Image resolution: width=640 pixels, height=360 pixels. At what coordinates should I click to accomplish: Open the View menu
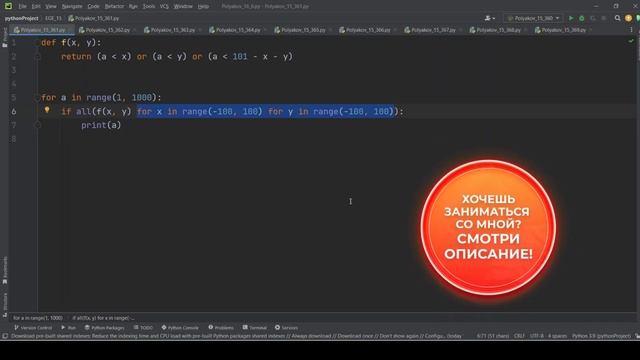[x=51, y=6]
